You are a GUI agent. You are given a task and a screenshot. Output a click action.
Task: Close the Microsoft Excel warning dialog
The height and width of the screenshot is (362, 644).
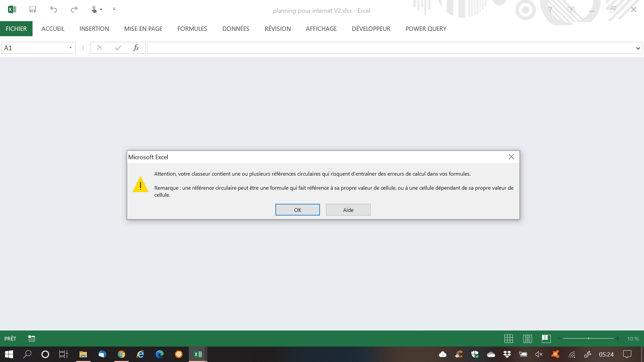(511, 157)
